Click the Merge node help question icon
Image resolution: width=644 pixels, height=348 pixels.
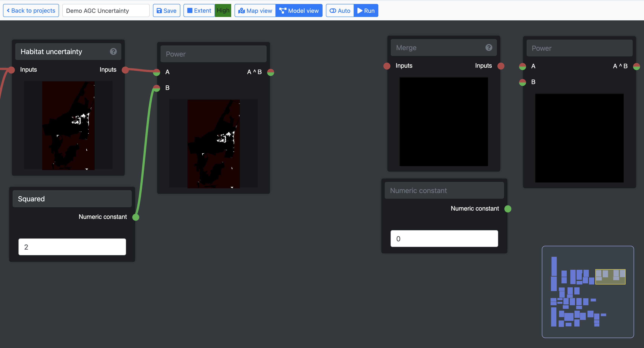(x=489, y=48)
